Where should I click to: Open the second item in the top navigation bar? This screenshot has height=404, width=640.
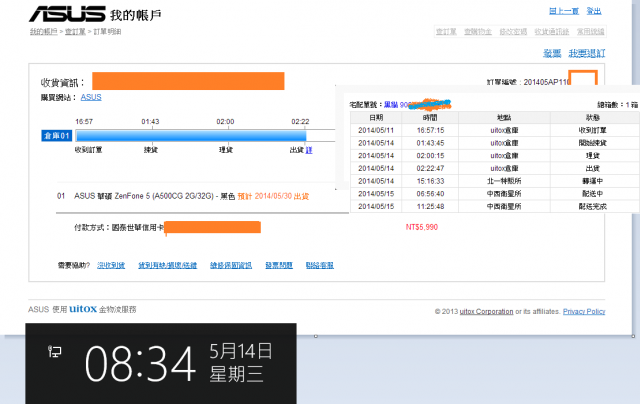pos(478,31)
